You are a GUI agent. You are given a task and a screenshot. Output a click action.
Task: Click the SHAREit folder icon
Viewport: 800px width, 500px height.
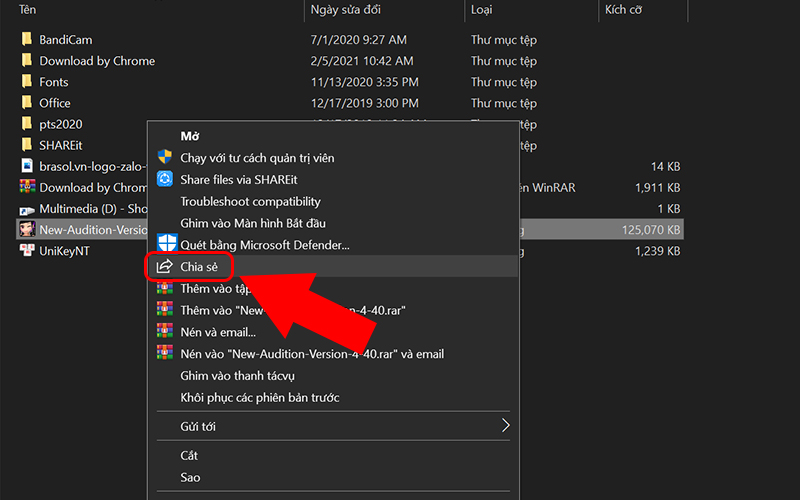(27, 145)
